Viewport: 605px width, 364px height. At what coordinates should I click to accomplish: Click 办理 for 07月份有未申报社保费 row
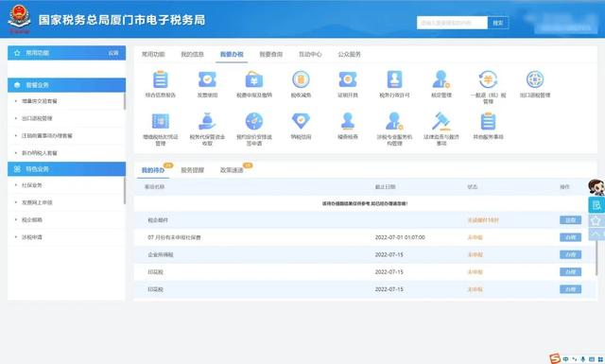[570, 237]
